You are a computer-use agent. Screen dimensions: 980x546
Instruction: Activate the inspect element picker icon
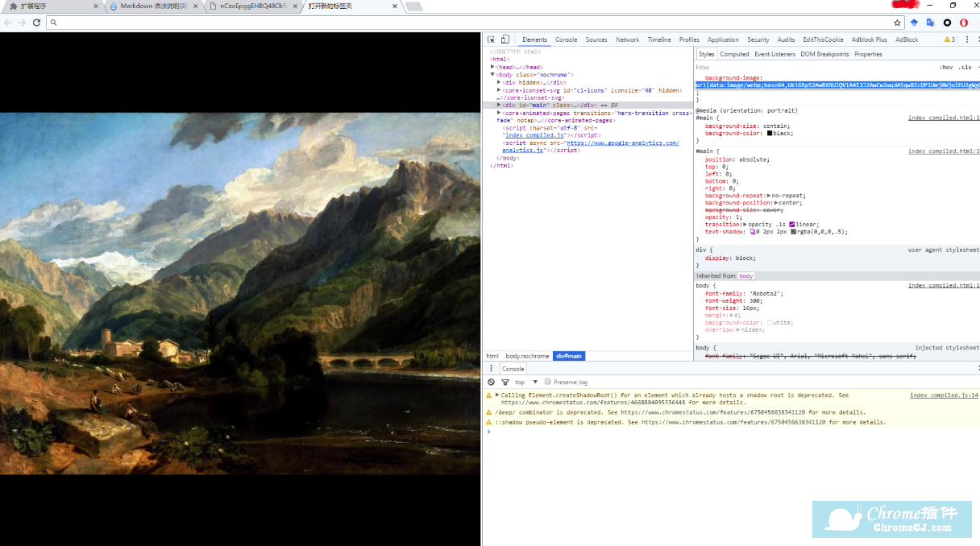[x=492, y=39]
